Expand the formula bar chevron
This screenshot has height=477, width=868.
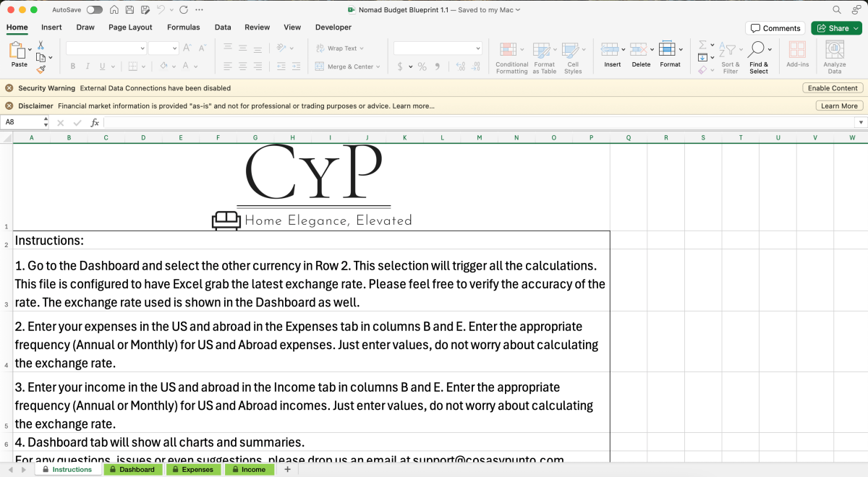click(859, 123)
